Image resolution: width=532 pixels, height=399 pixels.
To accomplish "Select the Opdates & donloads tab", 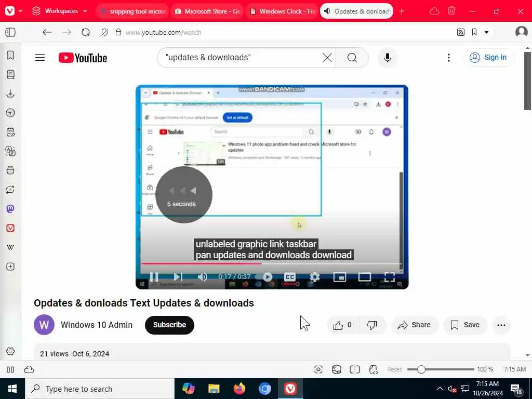I will 356,11.
